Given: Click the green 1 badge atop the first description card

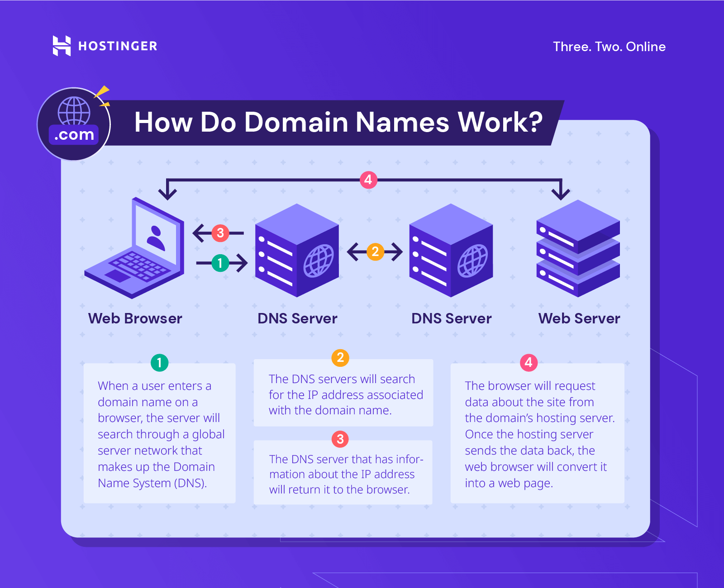Looking at the screenshot, I should click(159, 363).
